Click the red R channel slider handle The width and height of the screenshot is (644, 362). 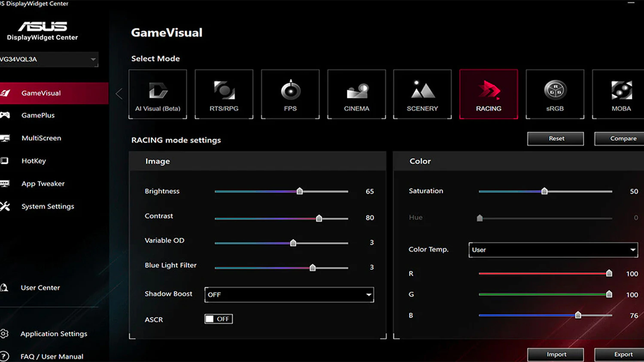pos(609,273)
